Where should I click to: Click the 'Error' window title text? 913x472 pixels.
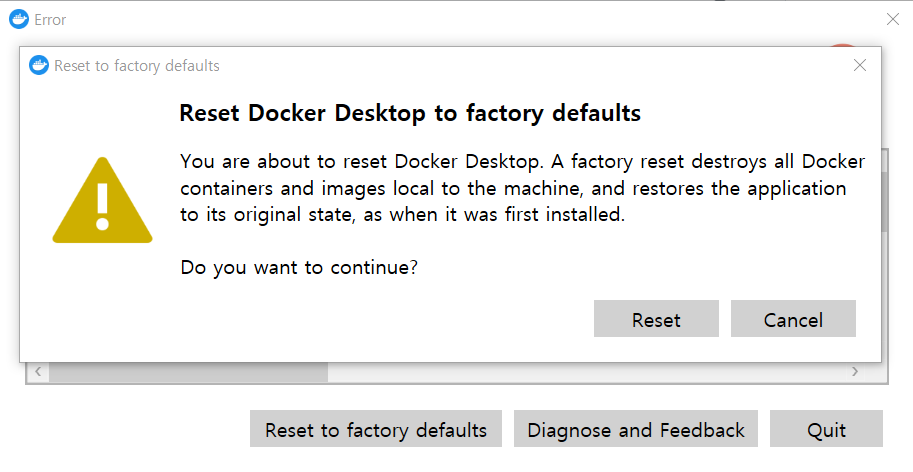tap(50, 19)
